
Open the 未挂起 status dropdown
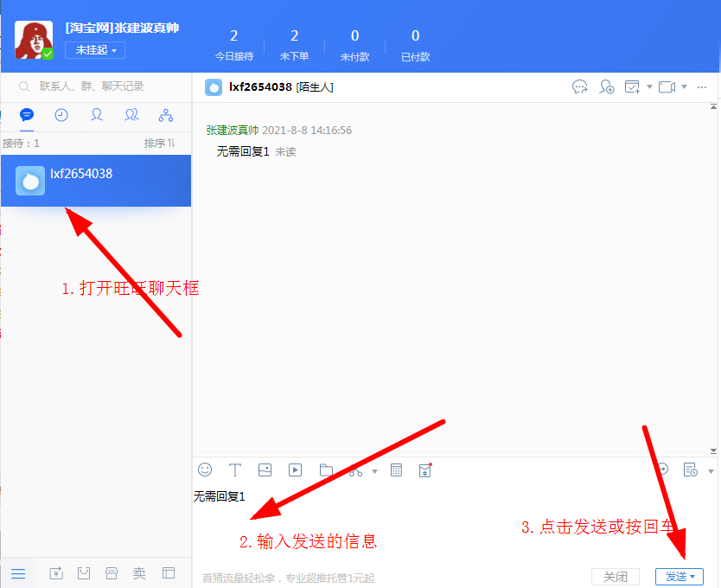pos(95,49)
